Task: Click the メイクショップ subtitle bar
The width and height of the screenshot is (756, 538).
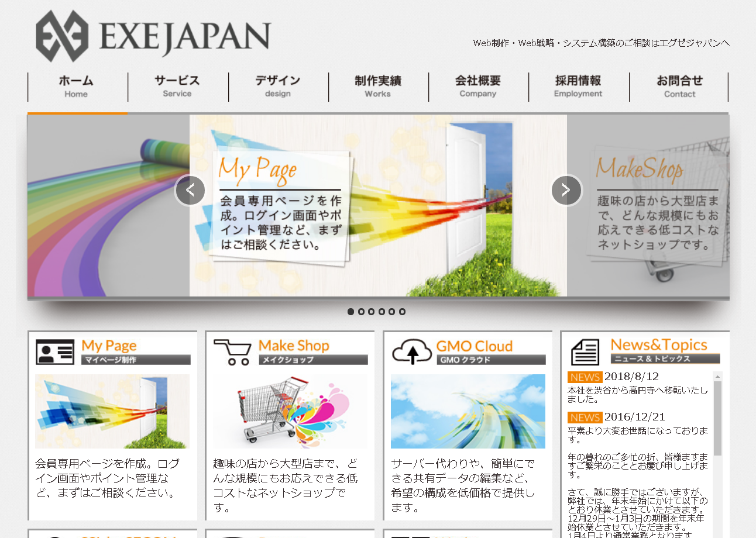Action: [313, 360]
